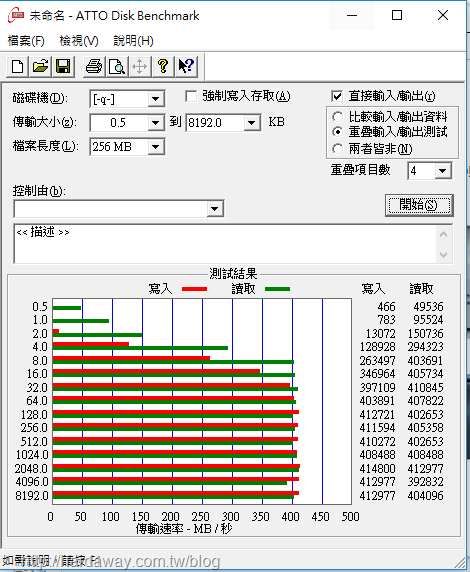Click read value 49536 in results
This screenshot has height=572, width=470.
(x=428, y=306)
